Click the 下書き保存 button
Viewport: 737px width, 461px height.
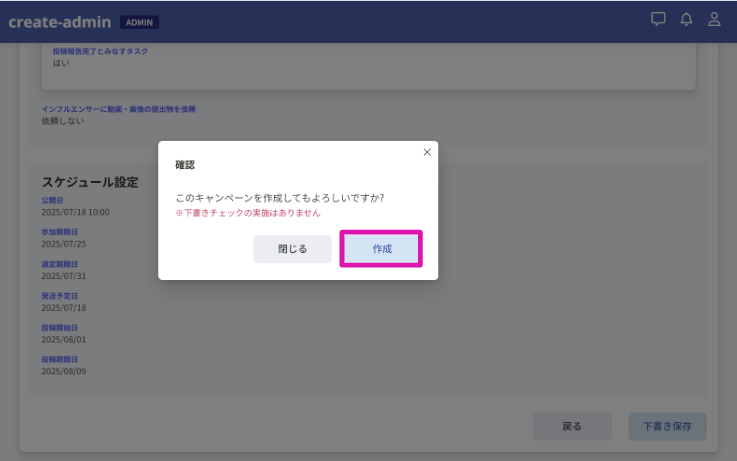point(667,426)
